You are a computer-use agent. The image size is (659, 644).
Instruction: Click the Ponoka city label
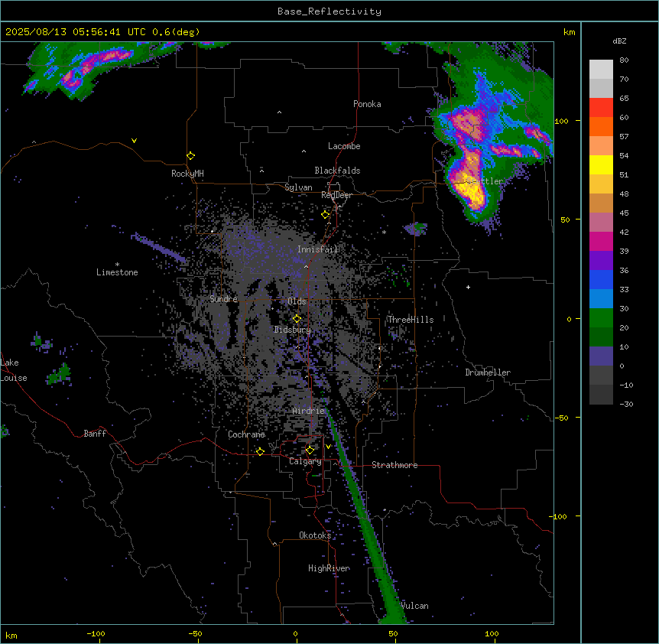367,104
